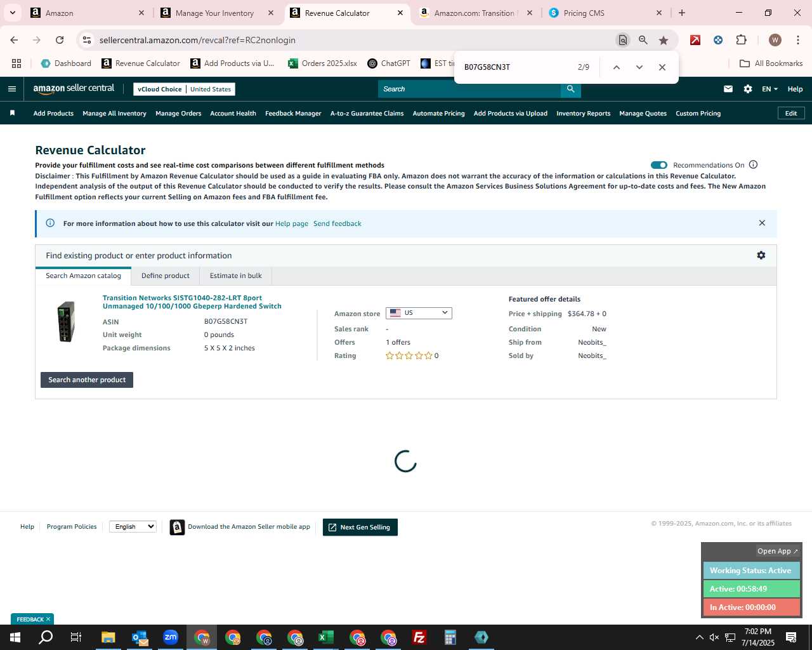Open the All Bookmarks folder
This screenshot has height=650, width=812.
771,63
